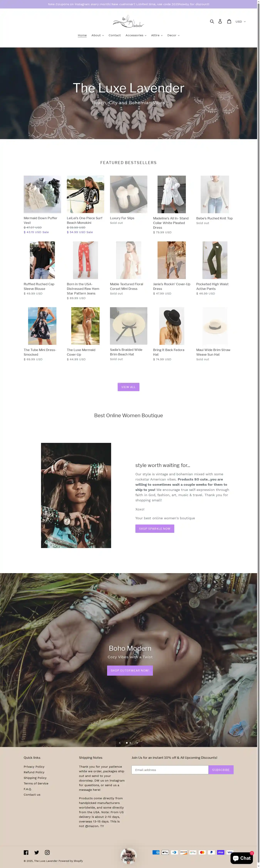
Task: Open the shopping cart bag icon
Action: 229,21
